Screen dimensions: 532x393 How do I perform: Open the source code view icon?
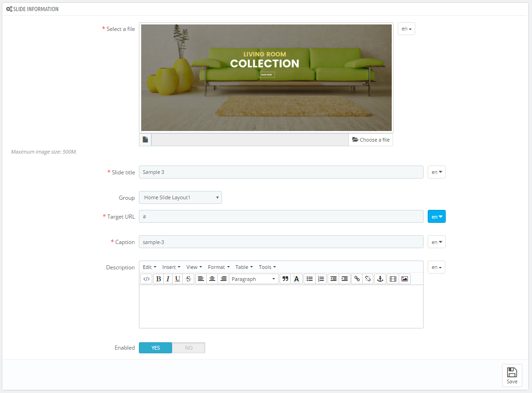point(146,279)
